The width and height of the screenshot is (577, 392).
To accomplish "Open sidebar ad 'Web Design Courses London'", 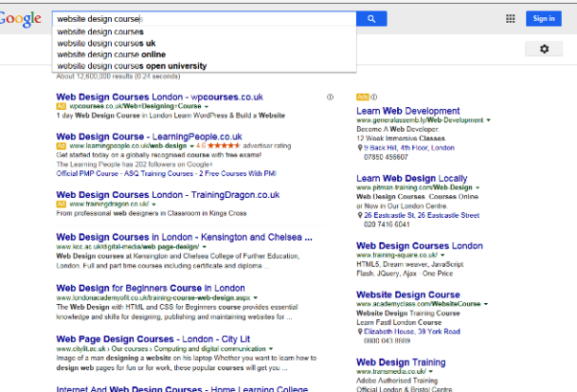I will pyautogui.click(x=419, y=246).
